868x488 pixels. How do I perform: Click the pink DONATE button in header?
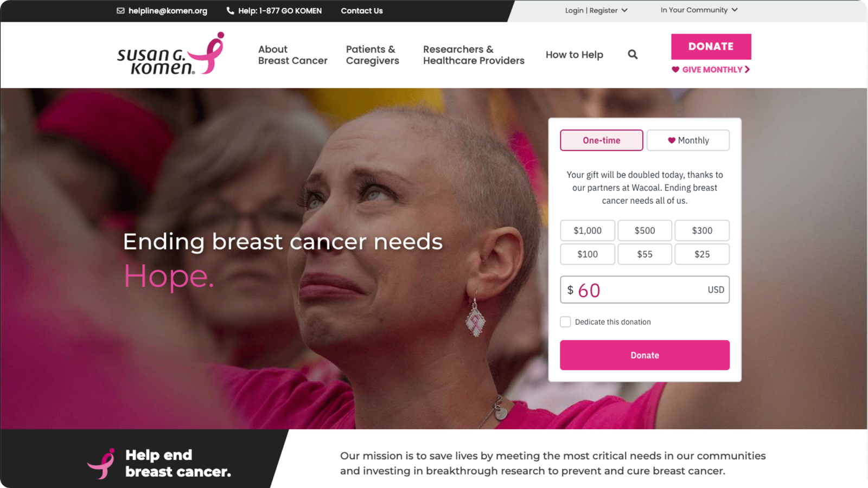coord(711,47)
